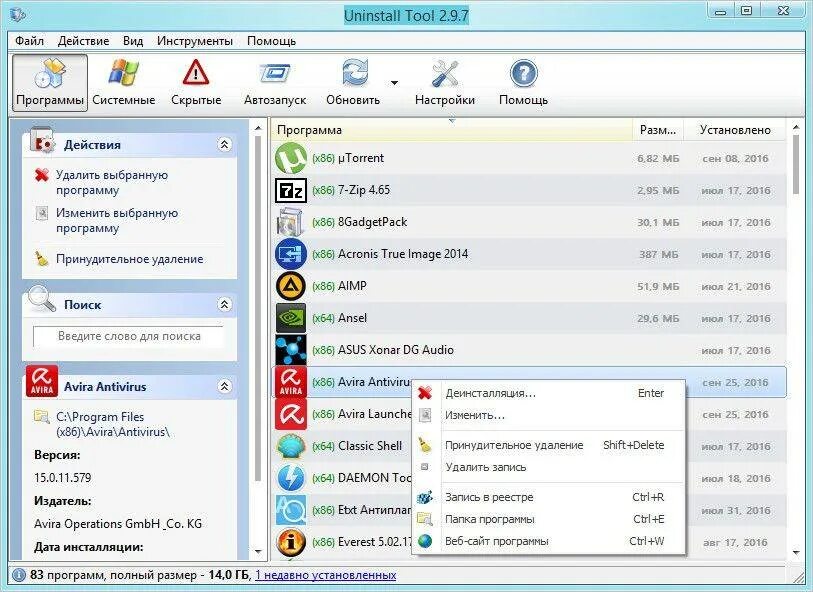The width and height of the screenshot is (813, 592).
Task: Open the Программы toolbar section
Action: pos(50,83)
